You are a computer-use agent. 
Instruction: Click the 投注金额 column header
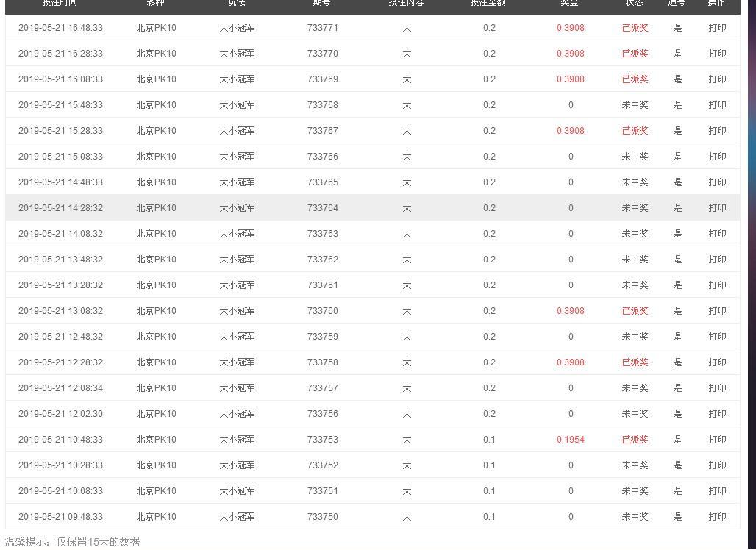[x=488, y=3]
